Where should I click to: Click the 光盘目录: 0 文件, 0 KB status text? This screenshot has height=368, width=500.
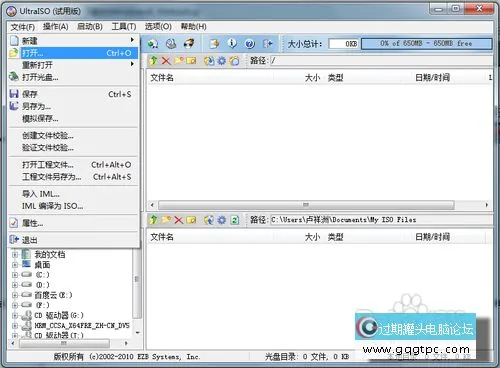[307, 357]
